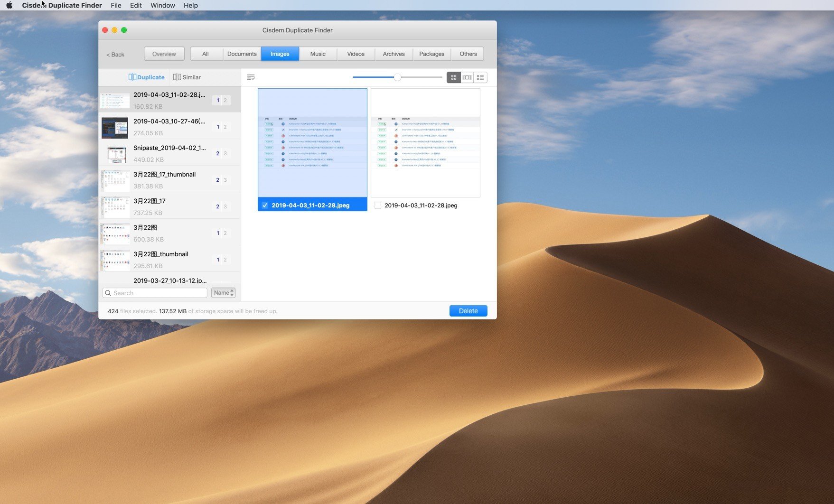
Task: Switch to the Archives tab
Action: point(394,54)
